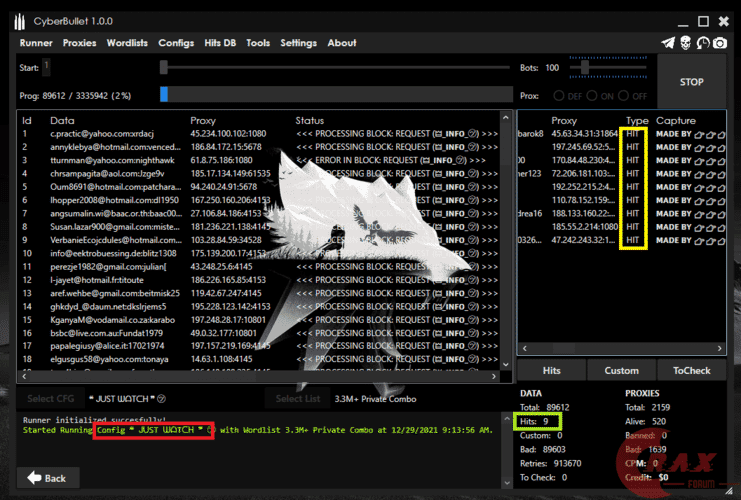Take a screenshot with camera icon
Viewport: 741px width, 500px height.
point(720,43)
